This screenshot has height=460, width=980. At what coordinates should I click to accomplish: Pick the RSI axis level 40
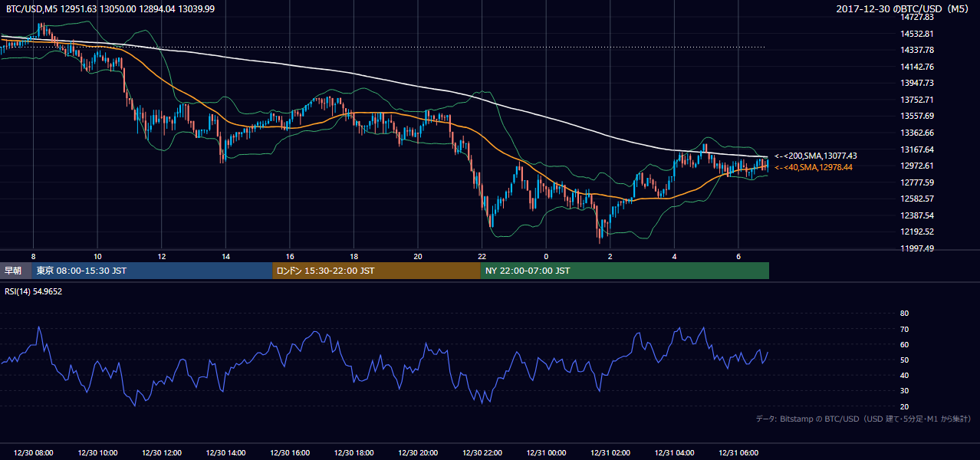pos(904,375)
